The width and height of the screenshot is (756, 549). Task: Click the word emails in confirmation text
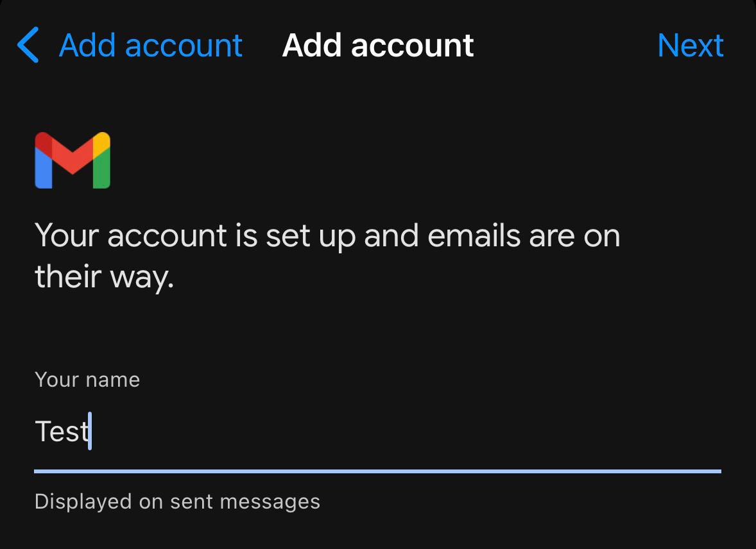474,236
